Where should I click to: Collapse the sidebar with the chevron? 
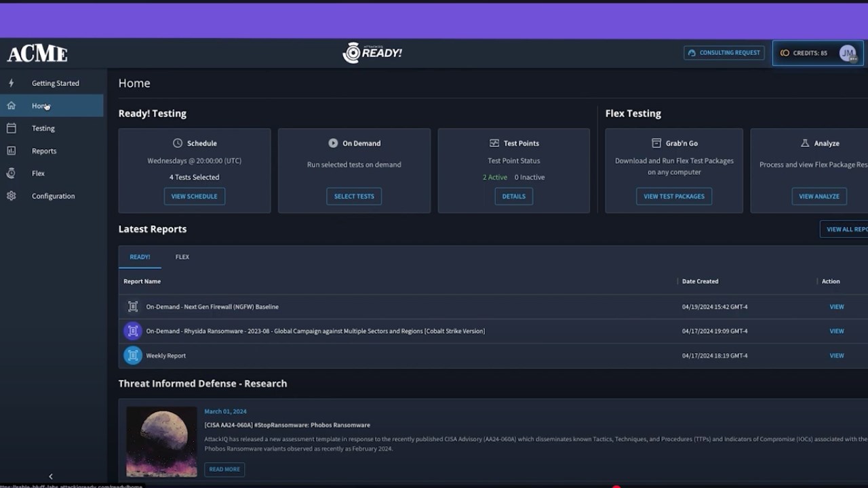click(x=51, y=476)
